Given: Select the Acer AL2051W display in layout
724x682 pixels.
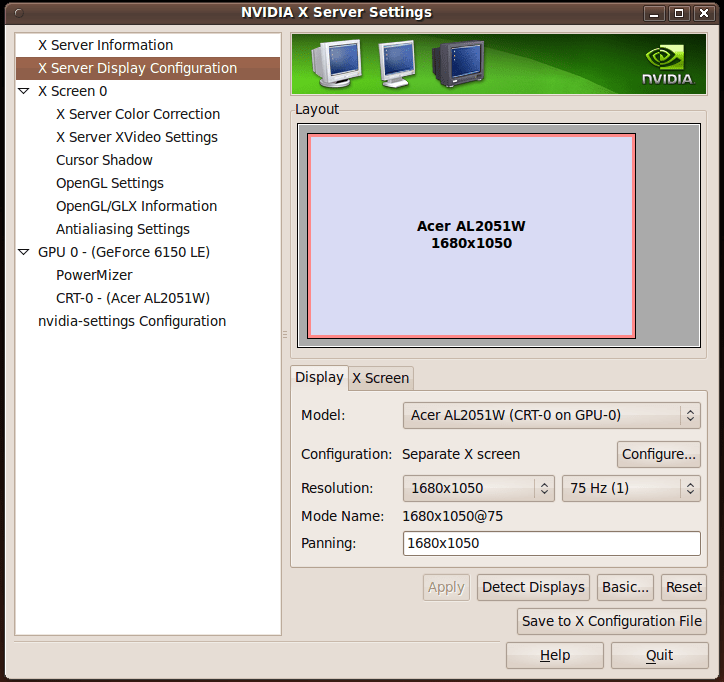Looking at the screenshot, I should pyautogui.click(x=471, y=236).
